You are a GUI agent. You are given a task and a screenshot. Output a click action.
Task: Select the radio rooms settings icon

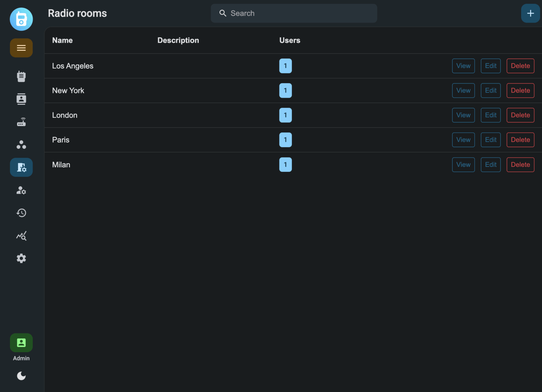pos(21,167)
